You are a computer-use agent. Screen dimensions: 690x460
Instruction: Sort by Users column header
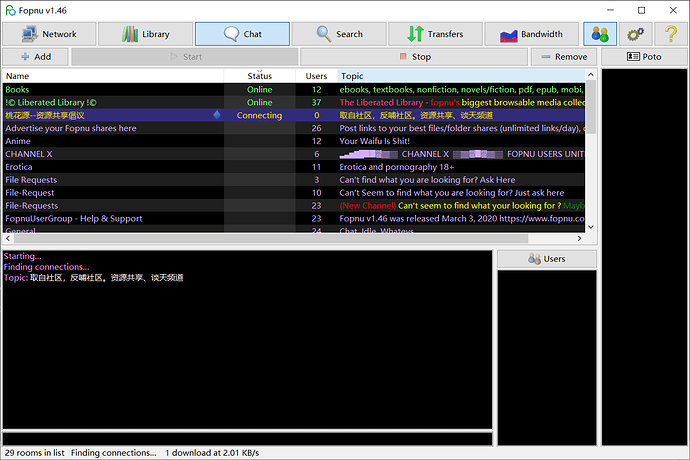[x=316, y=76]
